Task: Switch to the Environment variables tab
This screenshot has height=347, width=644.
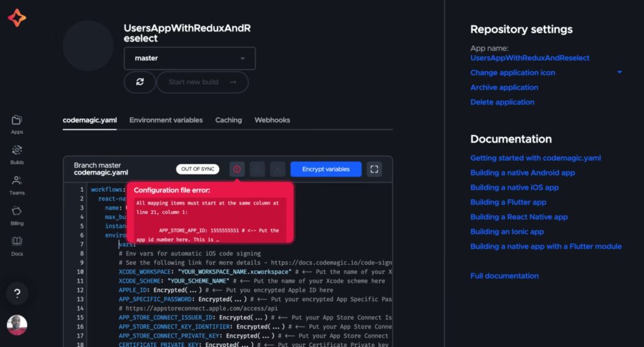Action: coord(166,120)
